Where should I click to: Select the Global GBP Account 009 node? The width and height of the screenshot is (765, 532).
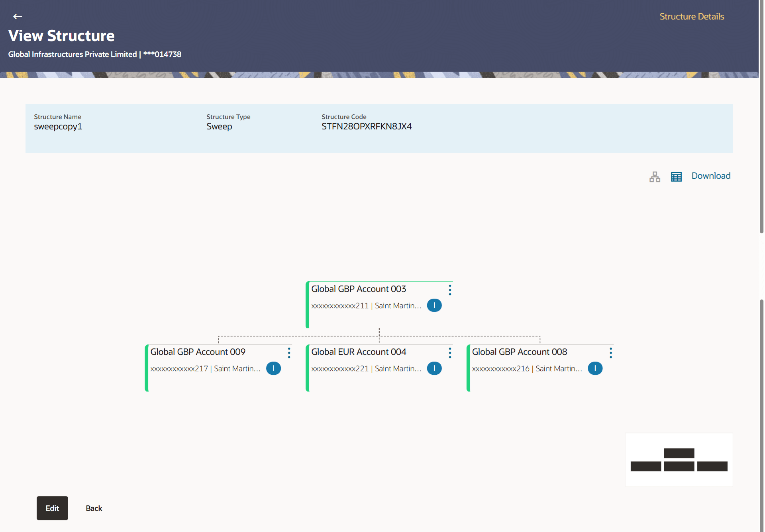point(198,352)
